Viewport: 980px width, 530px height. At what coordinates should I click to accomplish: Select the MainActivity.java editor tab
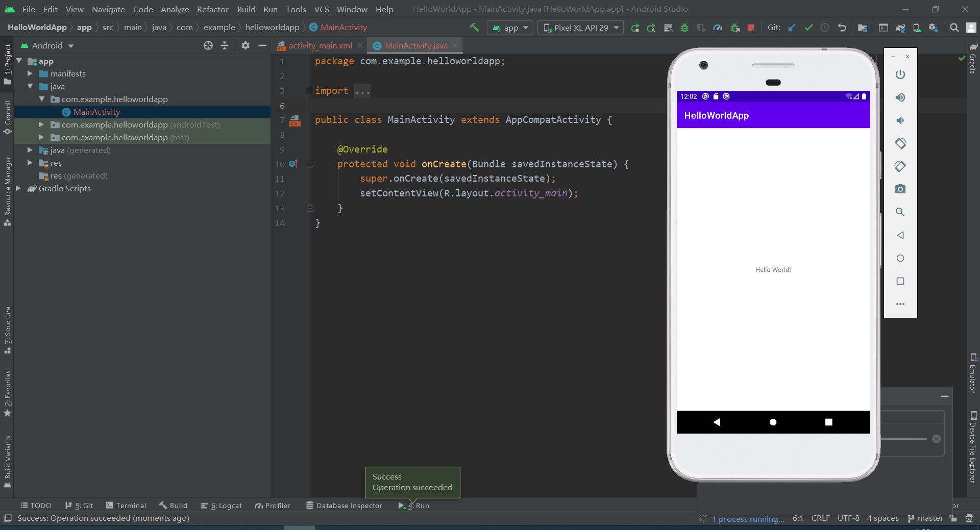416,45
